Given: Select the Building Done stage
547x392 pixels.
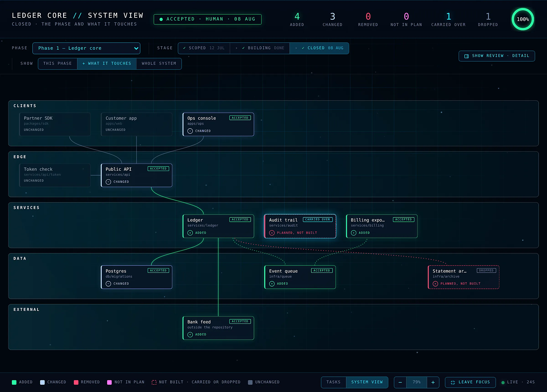Looking at the screenshot, I should (260, 48).
